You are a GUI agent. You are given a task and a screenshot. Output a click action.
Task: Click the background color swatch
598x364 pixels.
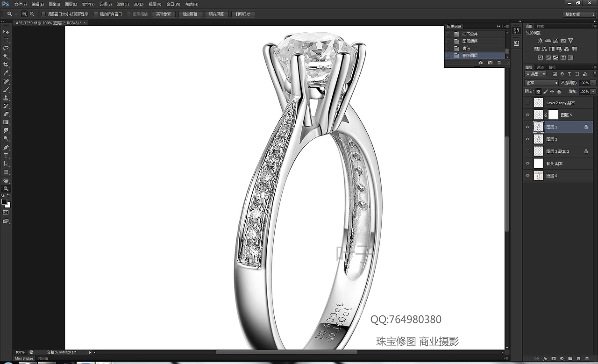point(8,205)
